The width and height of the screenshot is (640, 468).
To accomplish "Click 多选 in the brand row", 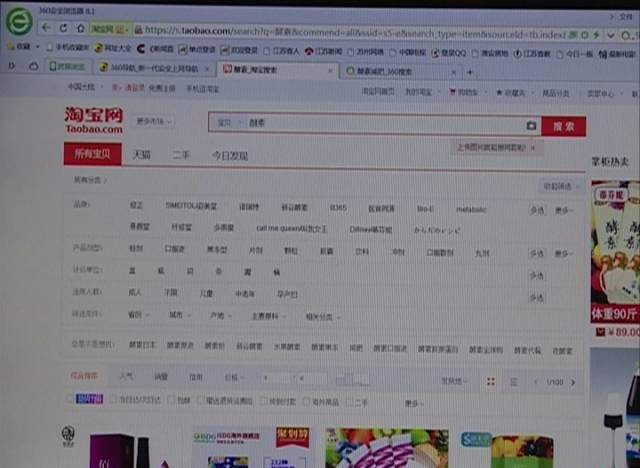I will 537,210.
